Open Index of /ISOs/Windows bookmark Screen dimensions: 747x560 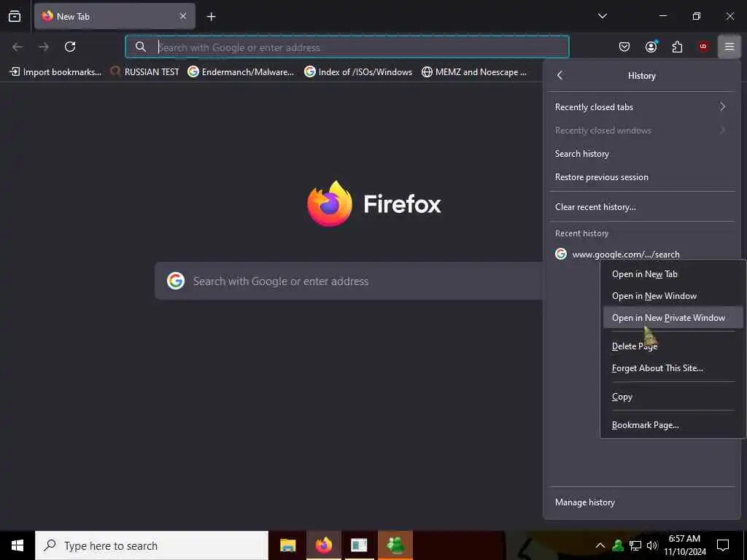(x=359, y=72)
